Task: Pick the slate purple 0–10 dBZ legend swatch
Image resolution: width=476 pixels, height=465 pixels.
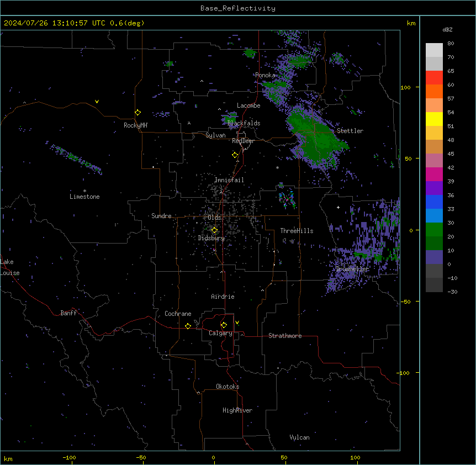Action: pyautogui.click(x=434, y=257)
